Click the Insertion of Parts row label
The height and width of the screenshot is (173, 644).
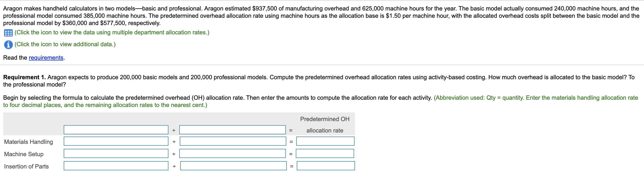coord(26,166)
